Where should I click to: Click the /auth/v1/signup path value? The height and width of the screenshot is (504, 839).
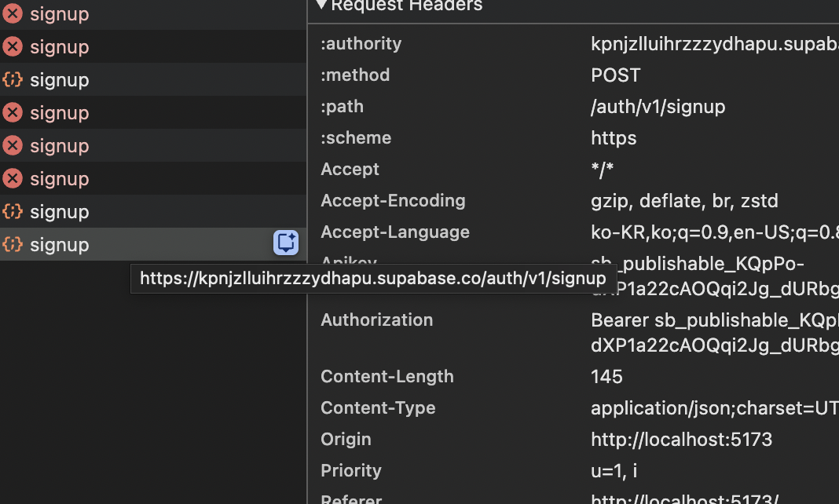pos(658,107)
